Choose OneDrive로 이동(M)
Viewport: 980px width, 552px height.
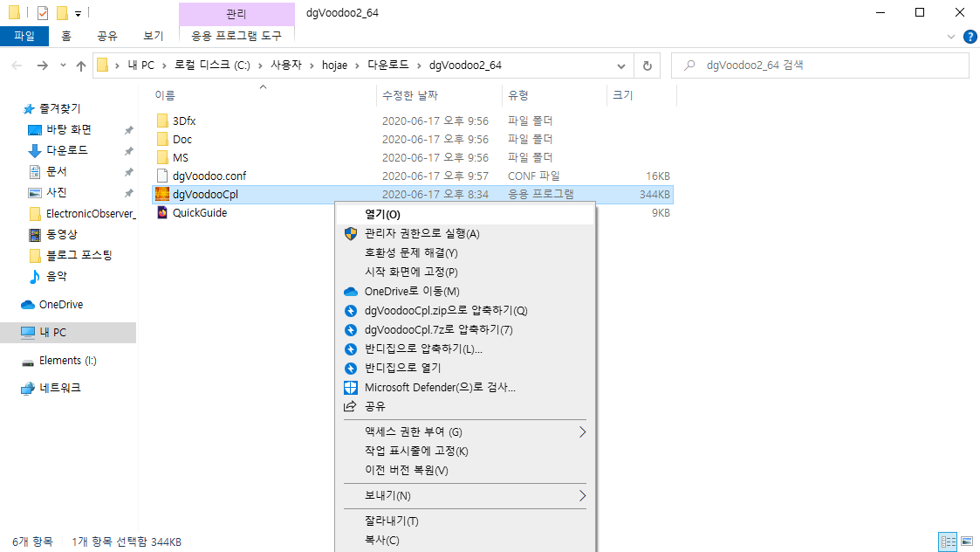(x=465, y=291)
